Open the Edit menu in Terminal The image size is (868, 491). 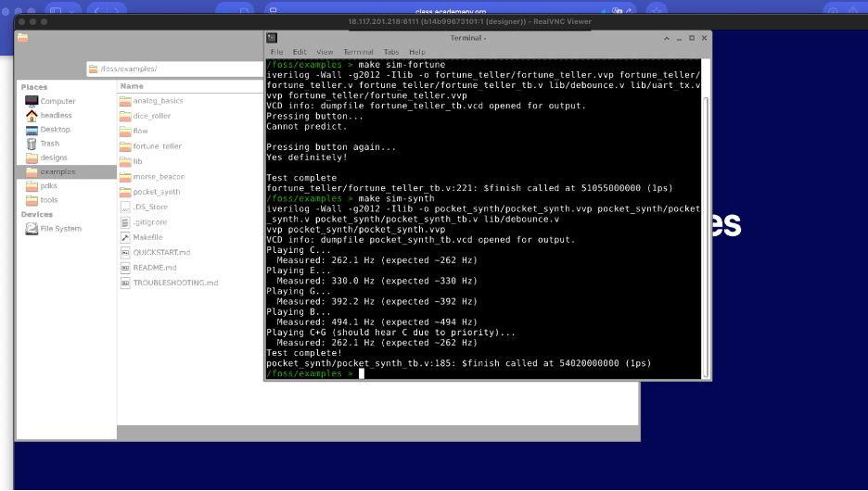(x=300, y=52)
